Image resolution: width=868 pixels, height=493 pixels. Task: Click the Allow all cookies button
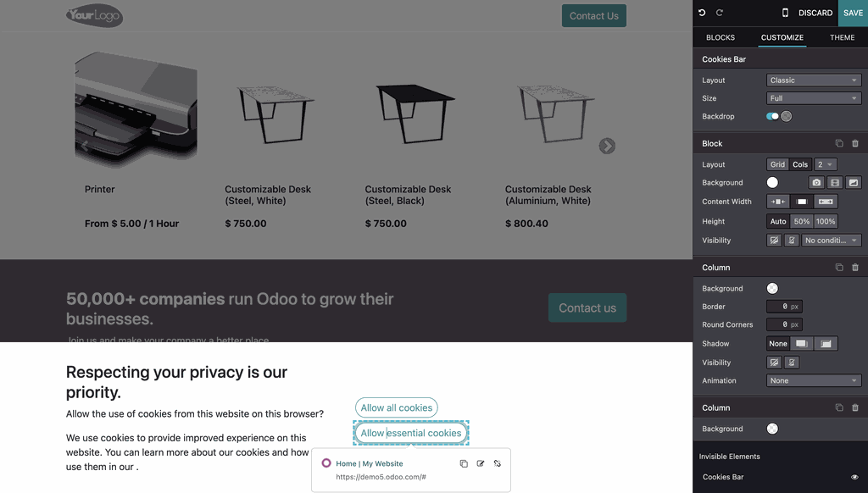tap(396, 407)
